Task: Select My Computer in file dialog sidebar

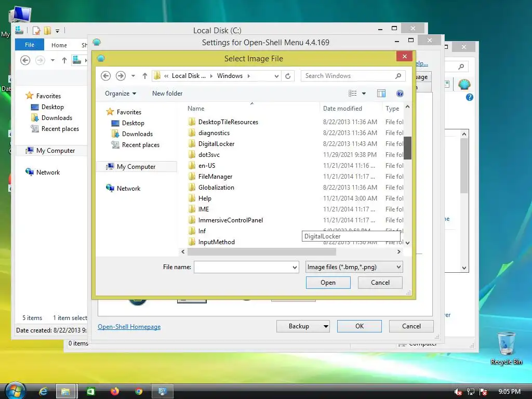Action: pos(136,167)
